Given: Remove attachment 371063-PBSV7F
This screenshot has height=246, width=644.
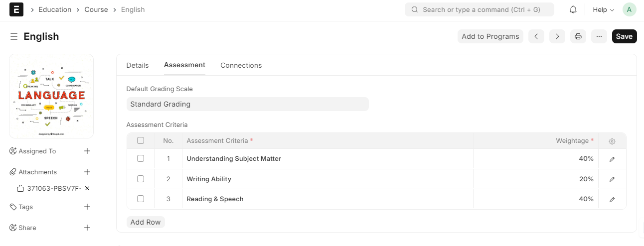Looking at the screenshot, I should tap(87, 188).
